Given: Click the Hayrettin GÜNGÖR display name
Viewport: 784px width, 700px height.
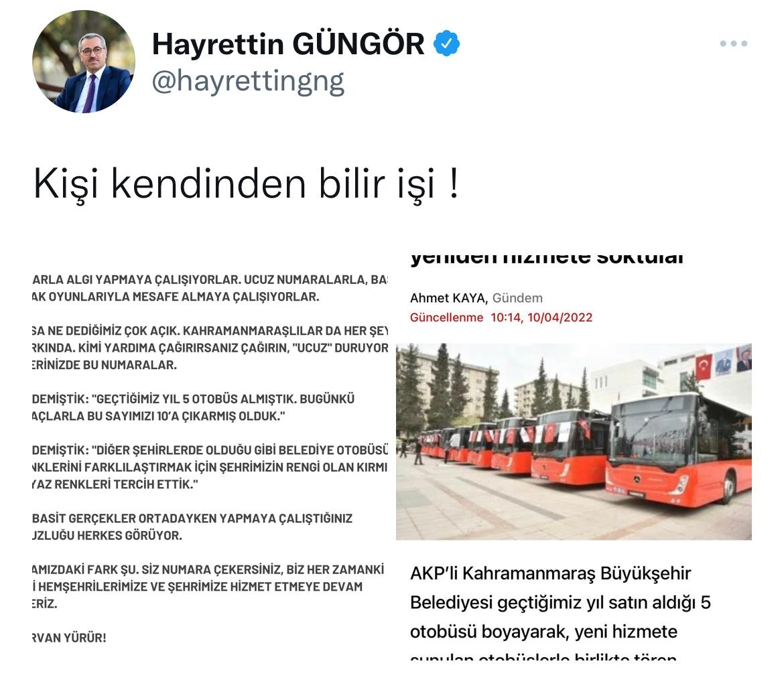Looking at the screenshot, I should tap(288, 44).
